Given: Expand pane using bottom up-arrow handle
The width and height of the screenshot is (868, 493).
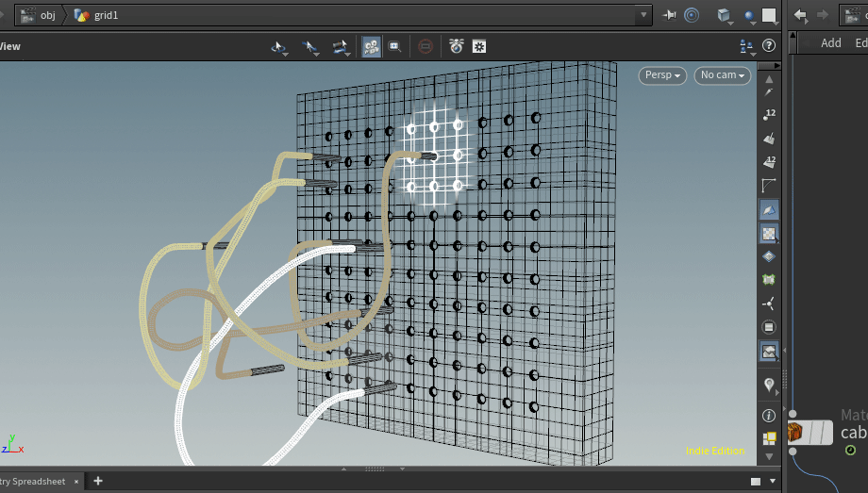Looking at the screenshot, I should click(343, 469).
